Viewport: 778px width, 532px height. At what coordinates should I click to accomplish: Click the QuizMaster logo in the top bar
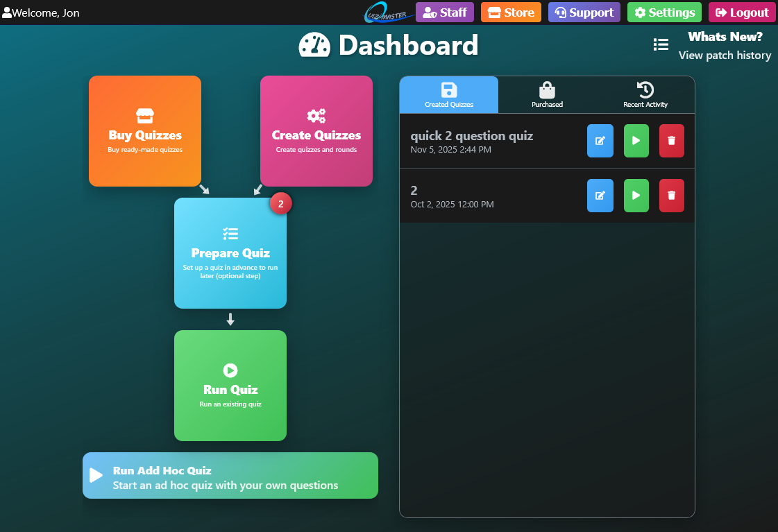tap(389, 12)
